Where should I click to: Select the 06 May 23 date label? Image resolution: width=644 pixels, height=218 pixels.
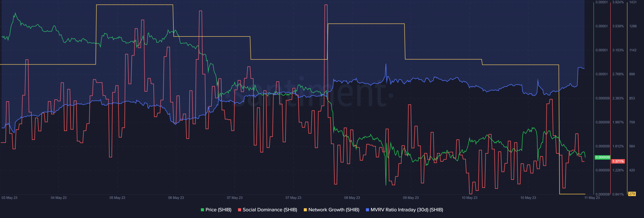[176, 198]
